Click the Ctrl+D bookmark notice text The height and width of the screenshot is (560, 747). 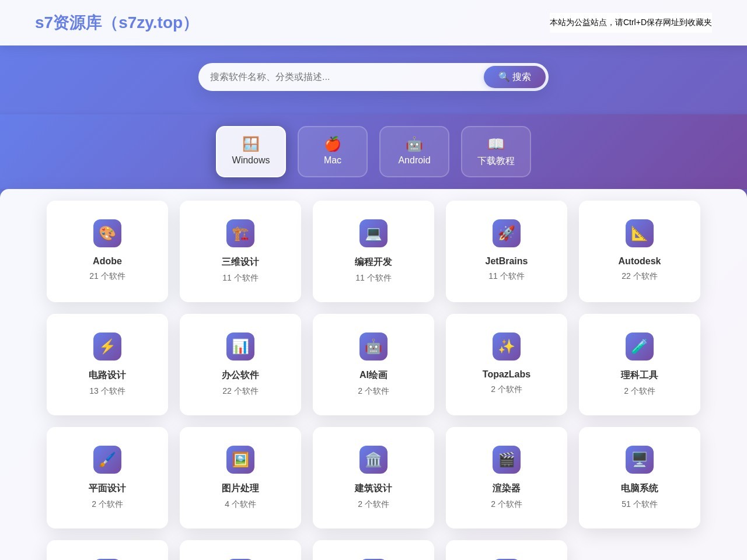coord(631,22)
